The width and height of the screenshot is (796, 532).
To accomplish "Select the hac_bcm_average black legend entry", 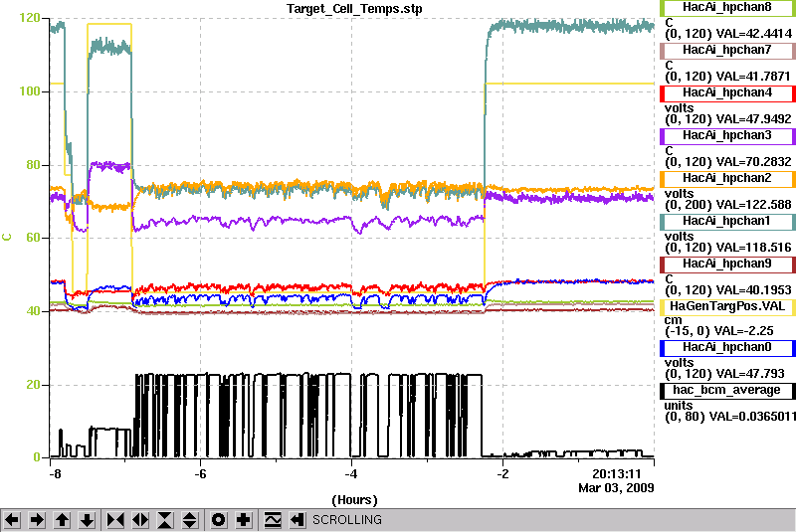I will click(x=727, y=391).
